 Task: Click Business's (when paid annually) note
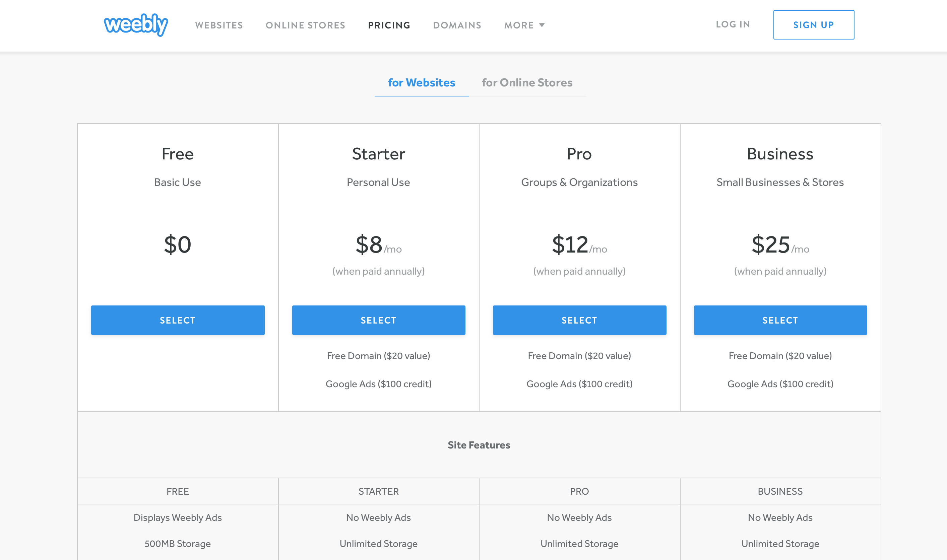(780, 271)
